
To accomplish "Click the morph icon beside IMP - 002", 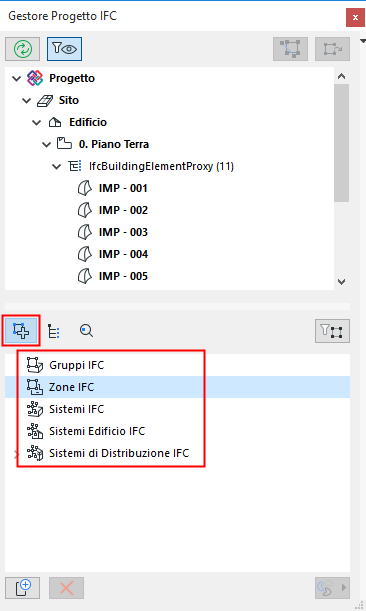I will click(85, 210).
